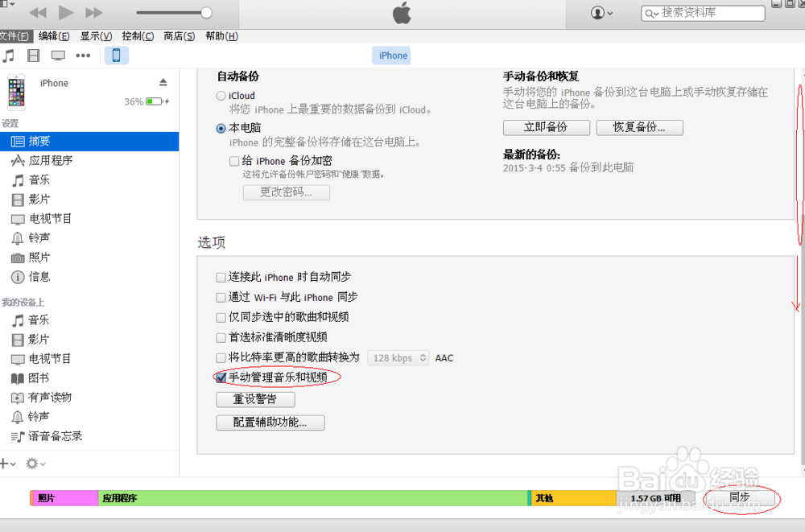Image resolution: width=805 pixels, height=532 pixels.
Task: Enable 给 iPhone 备份加密 checkbox
Action: pos(234,161)
